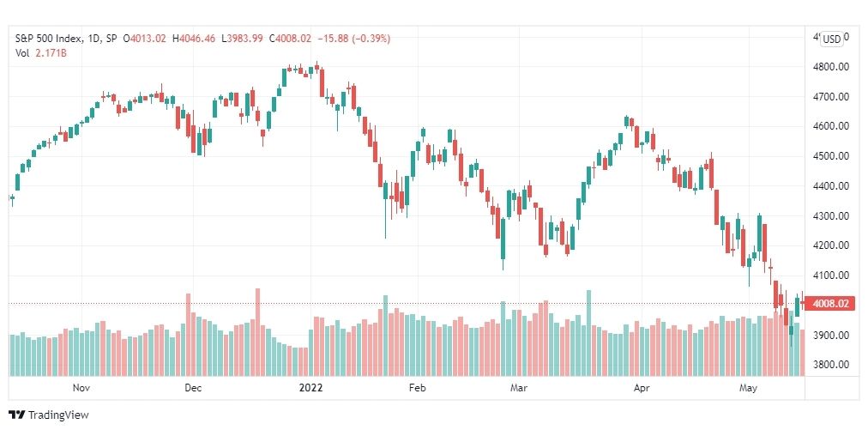Click the 1D interval text in legend

point(94,39)
